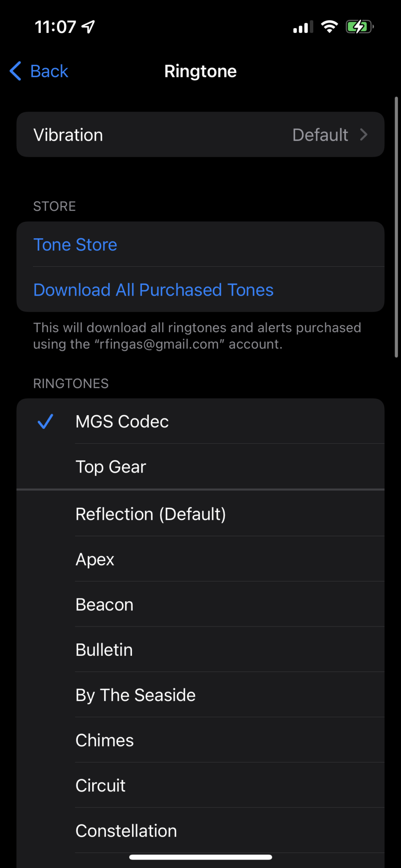Tap the battery charging icon

(x=359, y=27)
